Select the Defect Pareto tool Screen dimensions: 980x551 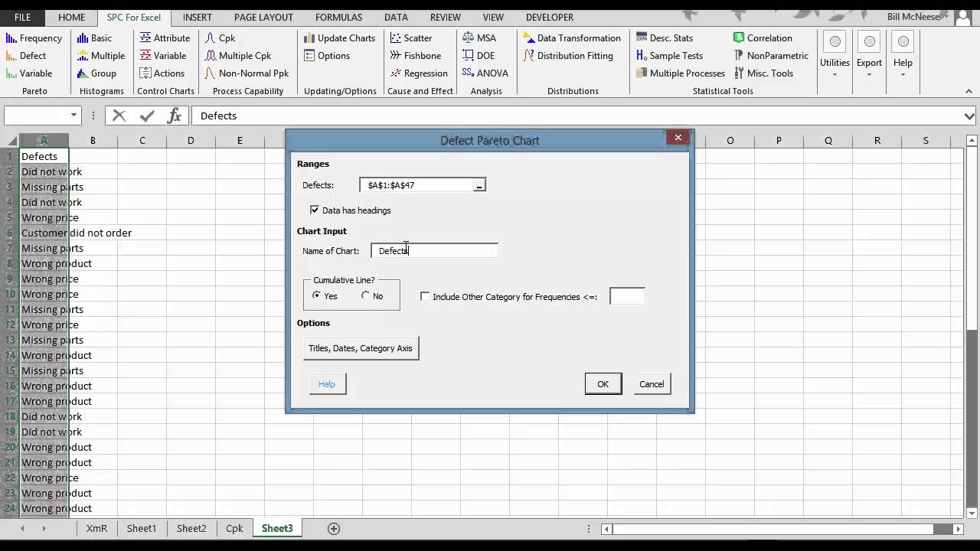26,55
